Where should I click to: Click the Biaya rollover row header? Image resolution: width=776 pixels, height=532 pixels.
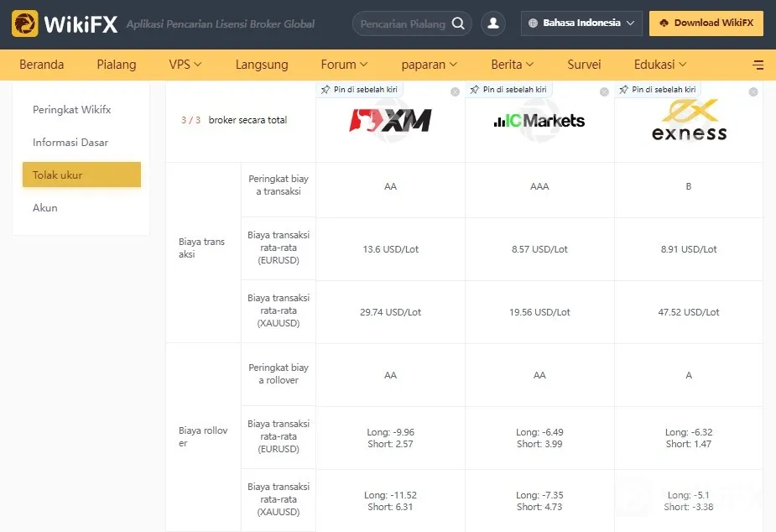coord(203,437)
